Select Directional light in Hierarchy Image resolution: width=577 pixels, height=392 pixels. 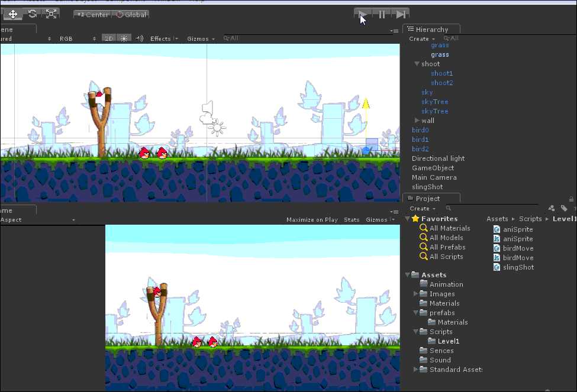438,158
